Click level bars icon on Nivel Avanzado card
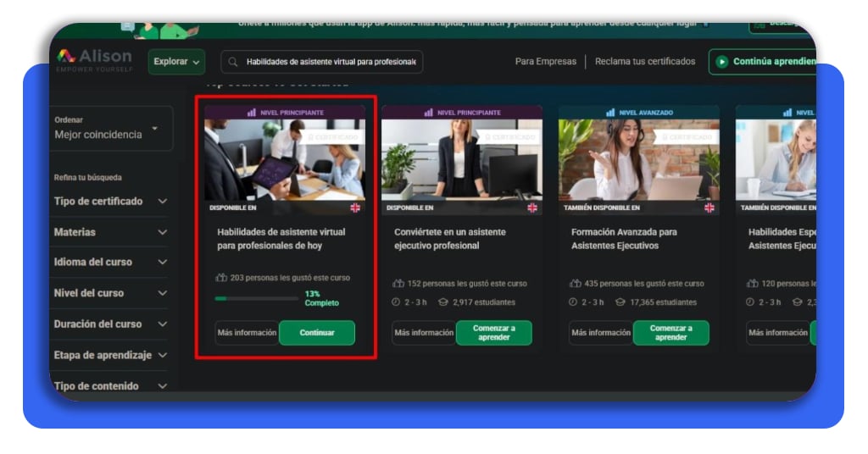The image size is (868, 454). (x=610, y=113)
